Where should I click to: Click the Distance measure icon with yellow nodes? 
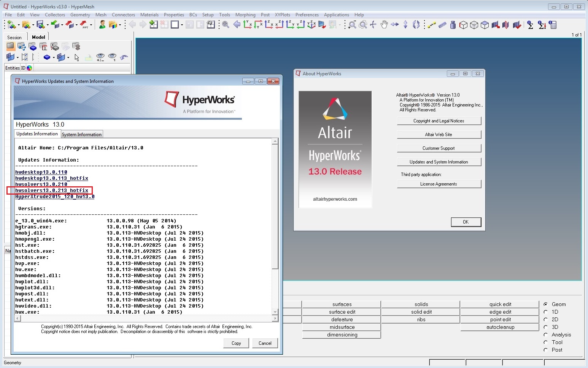(431, 25)
